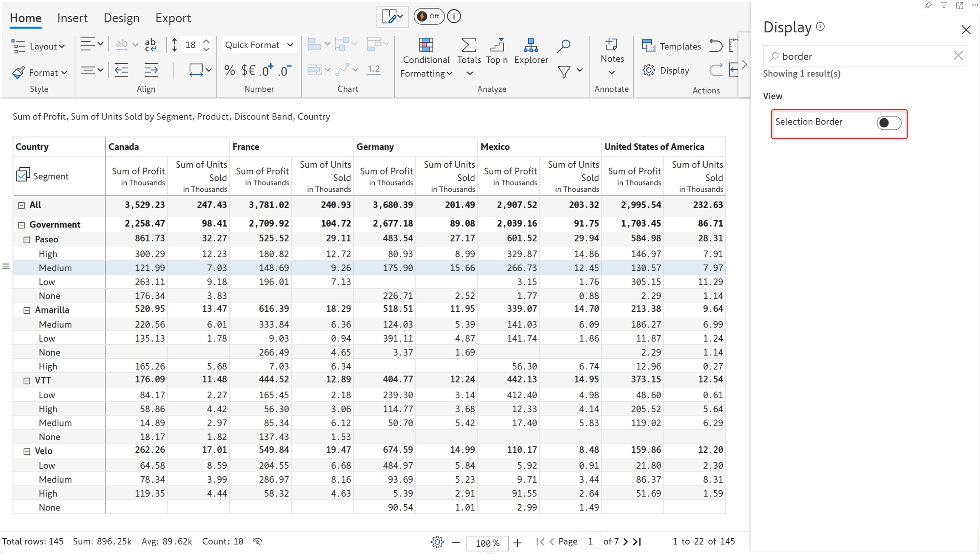
Task: Toggle the Selection Border switch
Action: point(888,123)
